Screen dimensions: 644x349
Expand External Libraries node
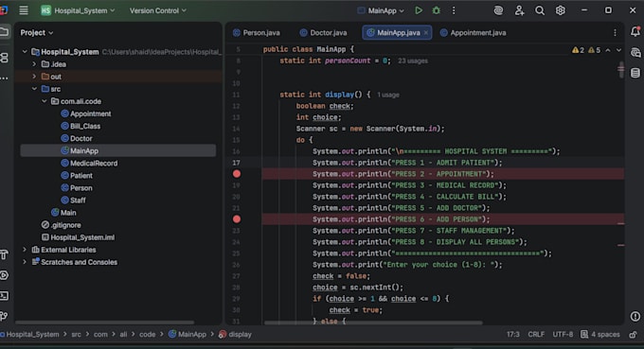(x=25, y=250)
